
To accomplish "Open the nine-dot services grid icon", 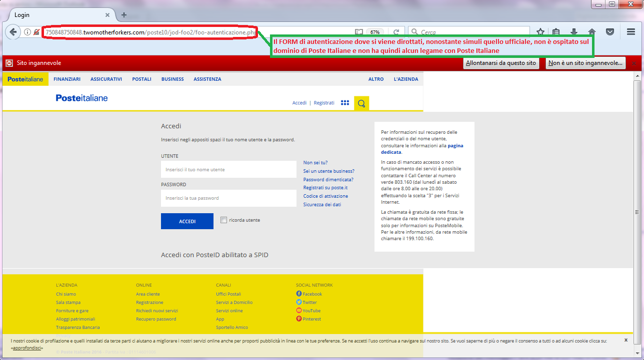I will 345,103.
